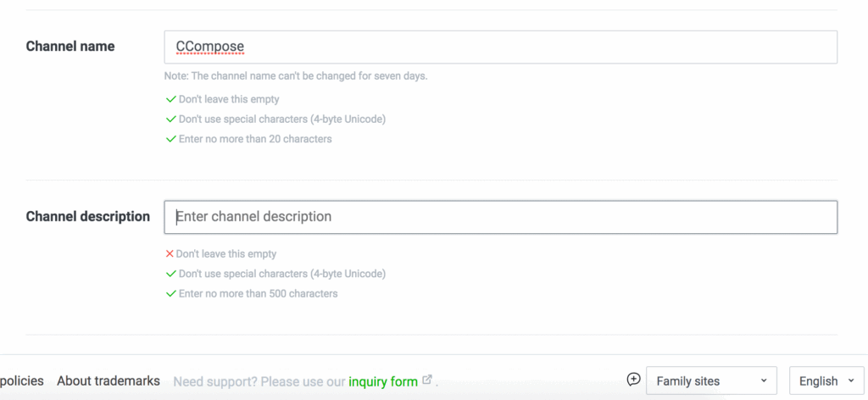868x400 pixels.
Task: Click the bold Channel name label
Action: [70, 46]
